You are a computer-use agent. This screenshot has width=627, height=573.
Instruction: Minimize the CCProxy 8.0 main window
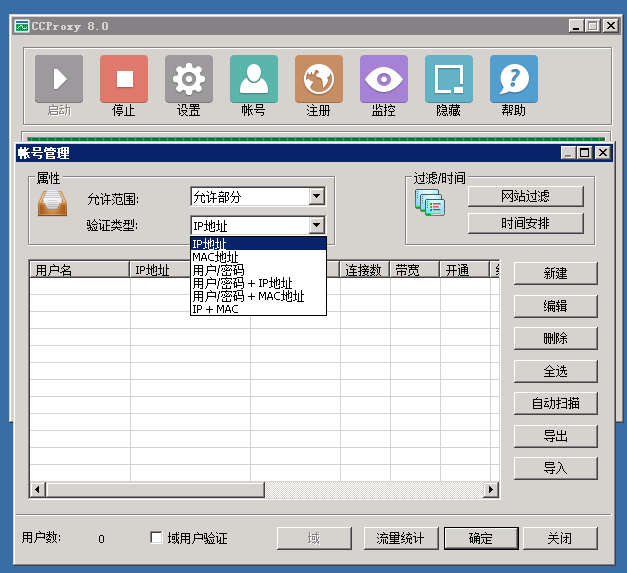click(x=576, y=26)
